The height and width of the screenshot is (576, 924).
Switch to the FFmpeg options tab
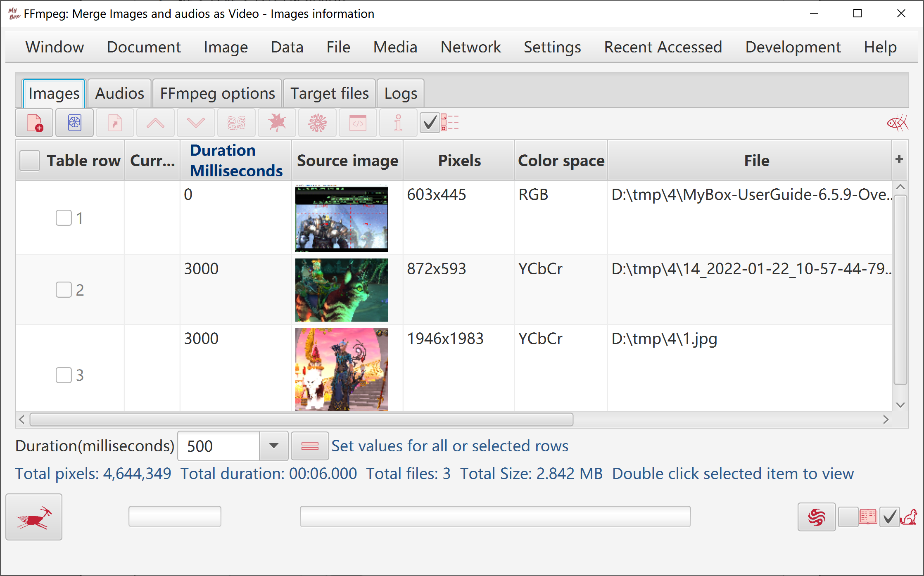point(217,93)
